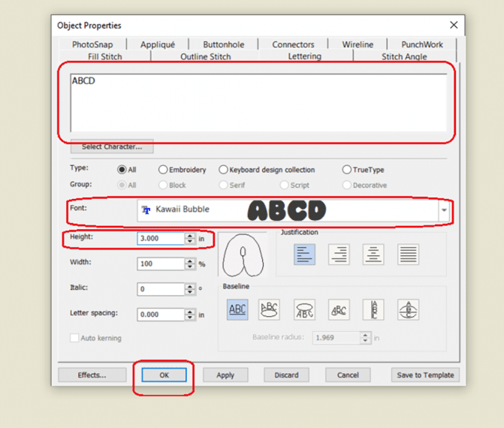Click the Save to Template button
Image resolution: width=504 pixels, height=428 pixels.
424,375
